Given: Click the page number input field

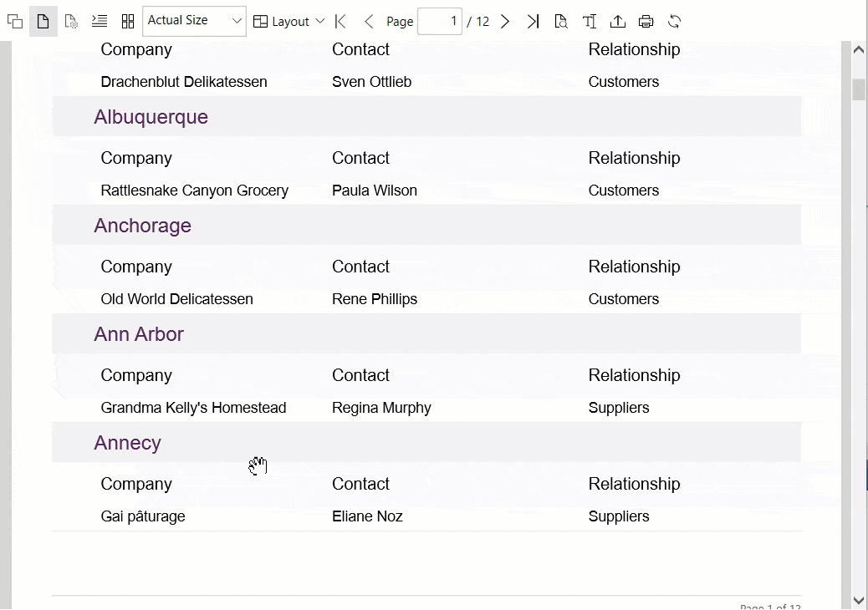Looking at the screenshot, I should click(x=440, y=21).
